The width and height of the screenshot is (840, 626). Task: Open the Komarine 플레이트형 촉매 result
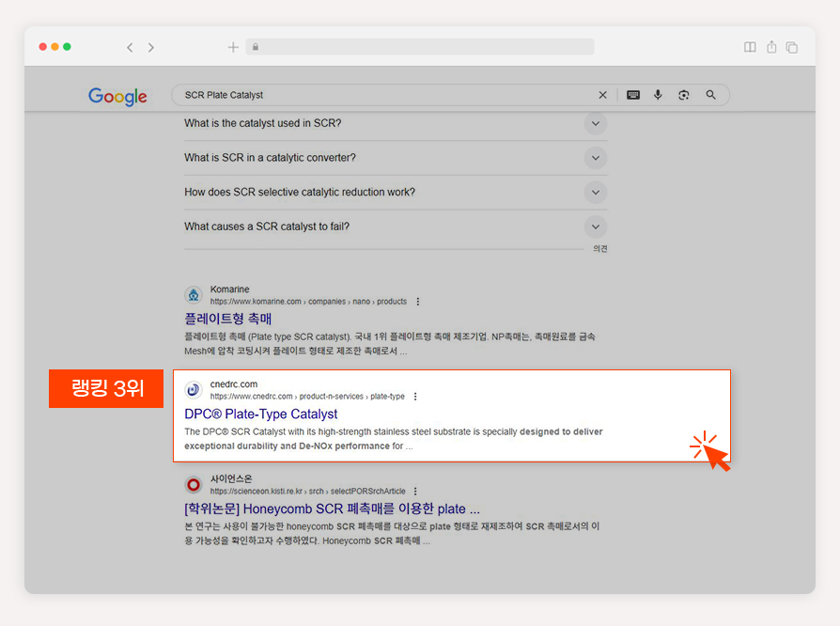228,319
